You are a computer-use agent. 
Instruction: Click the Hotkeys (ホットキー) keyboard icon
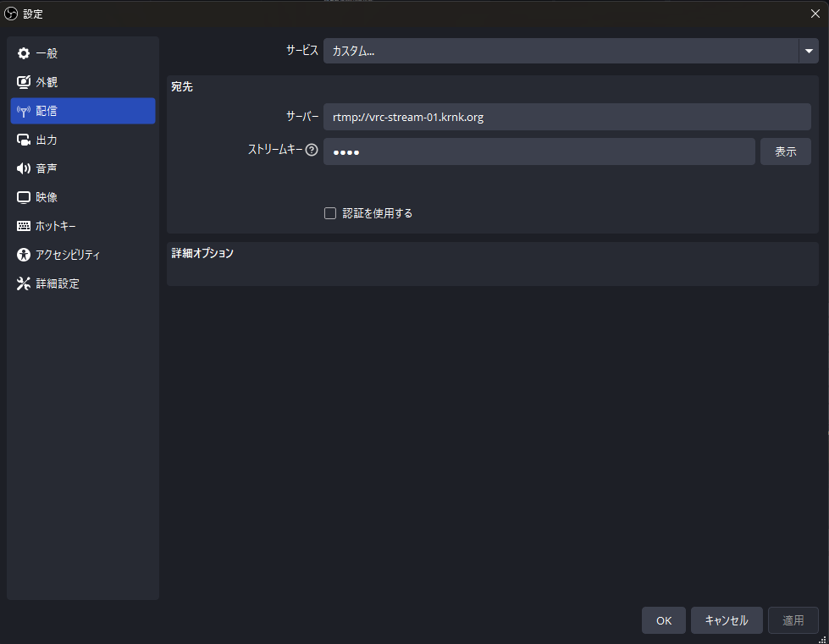coord(24,226)
